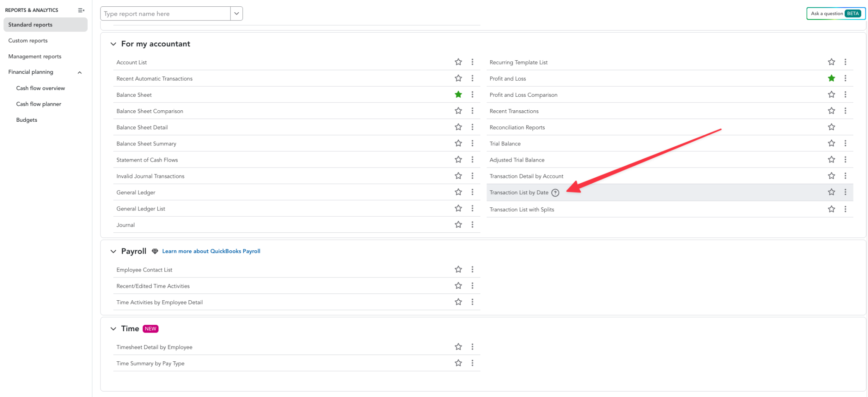Open the Balance Sheet Comparison report
Image resolution: width=868 pixels, height=397 pixels.
coord(150,112)
